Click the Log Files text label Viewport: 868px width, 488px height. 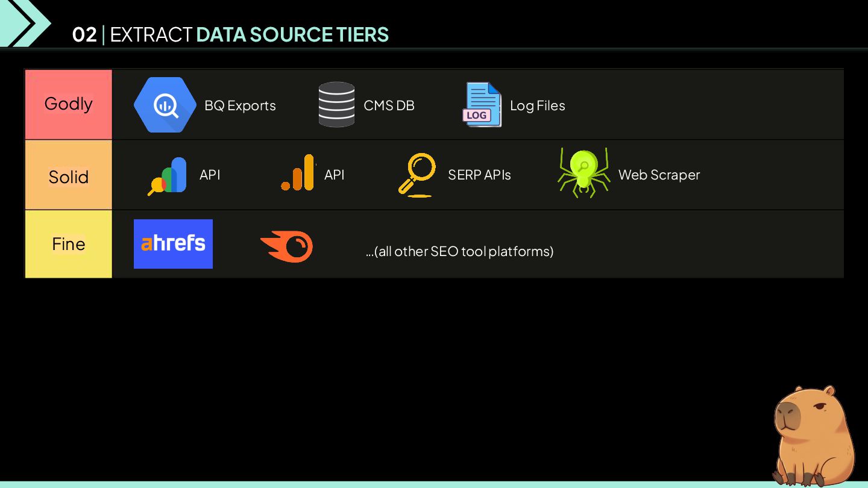pos(537,106)
